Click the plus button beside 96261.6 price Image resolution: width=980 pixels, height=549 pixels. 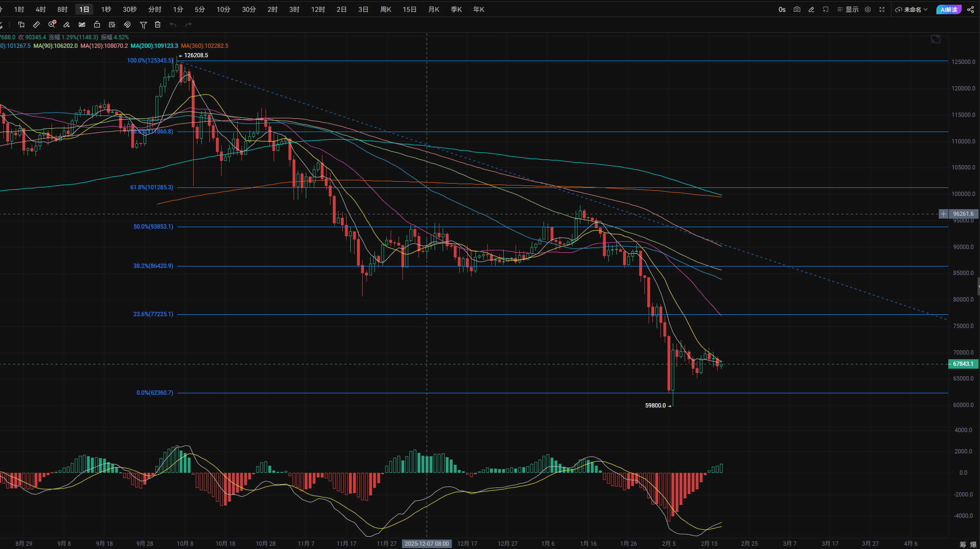point(943,214)
